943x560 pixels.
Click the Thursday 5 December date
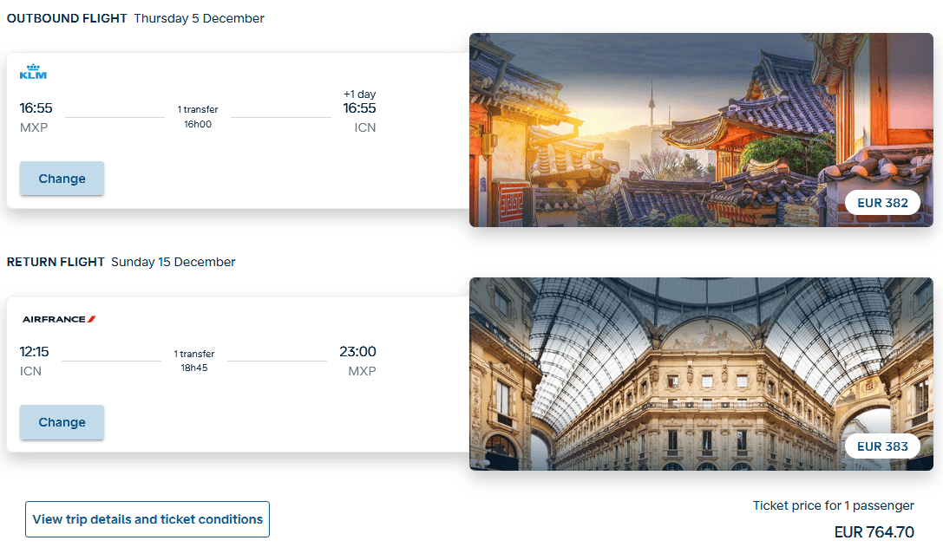pyautogui.click(x=199, y=18)
